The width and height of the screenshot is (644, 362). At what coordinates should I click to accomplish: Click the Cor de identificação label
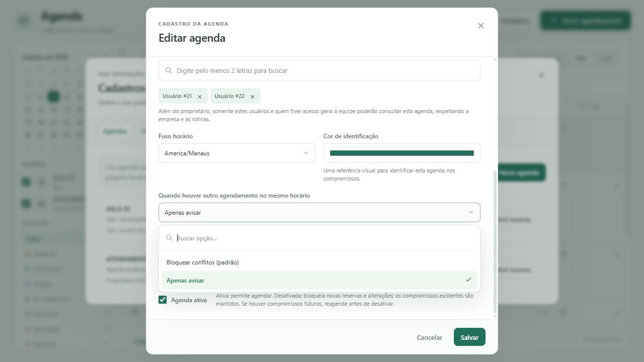click(x=351, y=136)
